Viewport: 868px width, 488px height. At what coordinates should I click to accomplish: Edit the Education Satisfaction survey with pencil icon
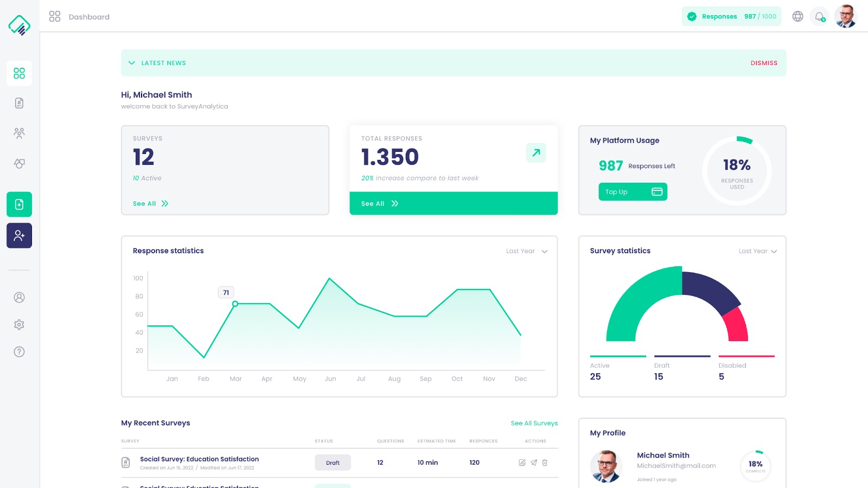click(x=522, y=463)
